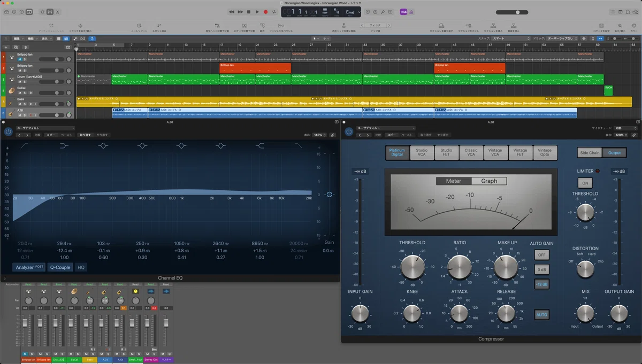
Task: Solo the Bass mixer channel
Action: pos(93,354)
